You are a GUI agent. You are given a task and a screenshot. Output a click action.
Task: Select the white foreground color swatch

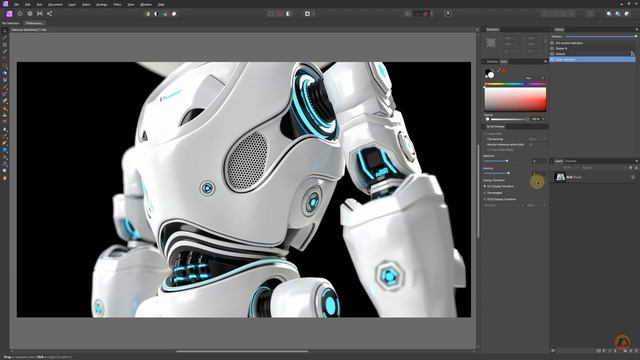[491, 75]
